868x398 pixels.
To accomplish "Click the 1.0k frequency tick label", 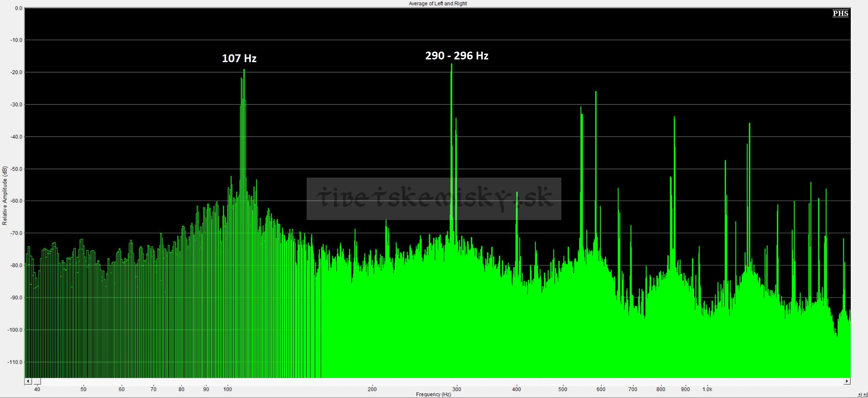I will tap(707, 389).
